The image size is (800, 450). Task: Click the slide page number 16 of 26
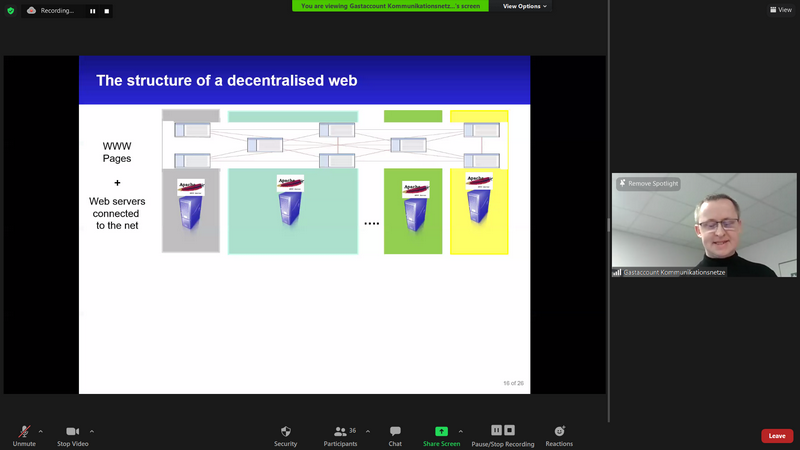tap(513, 383)
